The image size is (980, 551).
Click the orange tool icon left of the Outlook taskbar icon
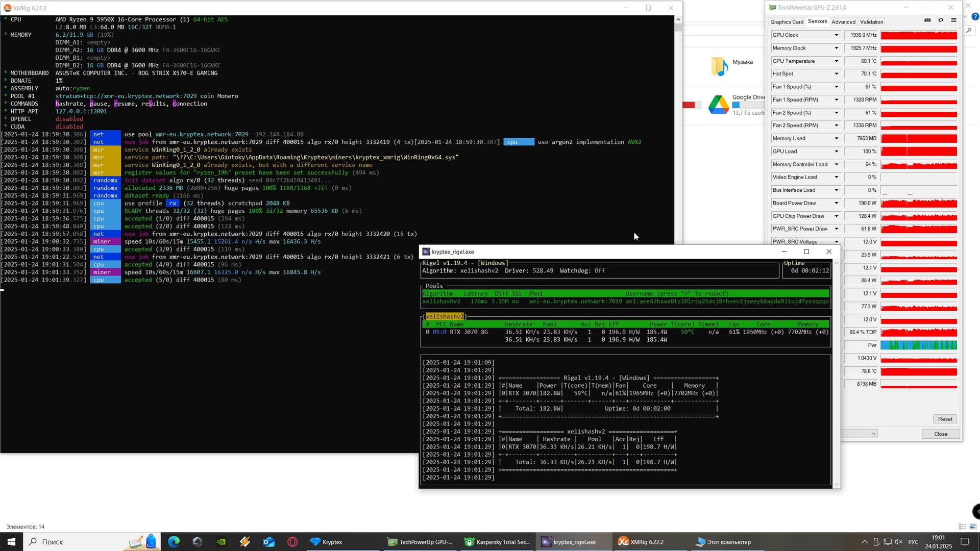245,542
